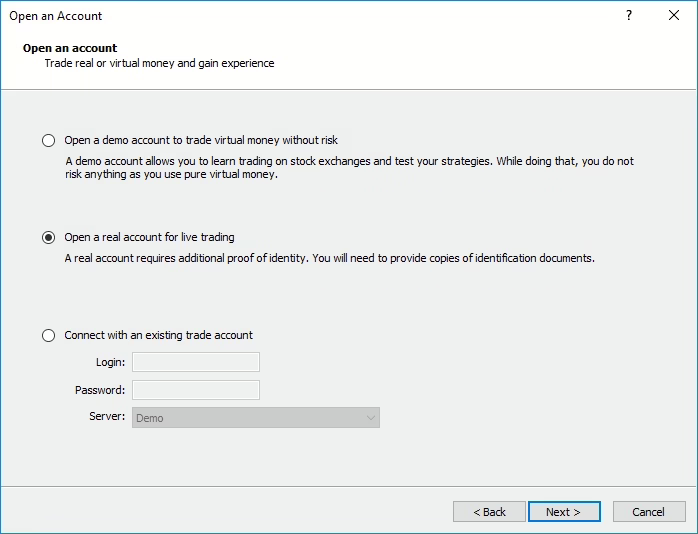Go back with the Back button
Image resolution: width=698 pixels, height=534 pixels.
(x=489, y=512)
